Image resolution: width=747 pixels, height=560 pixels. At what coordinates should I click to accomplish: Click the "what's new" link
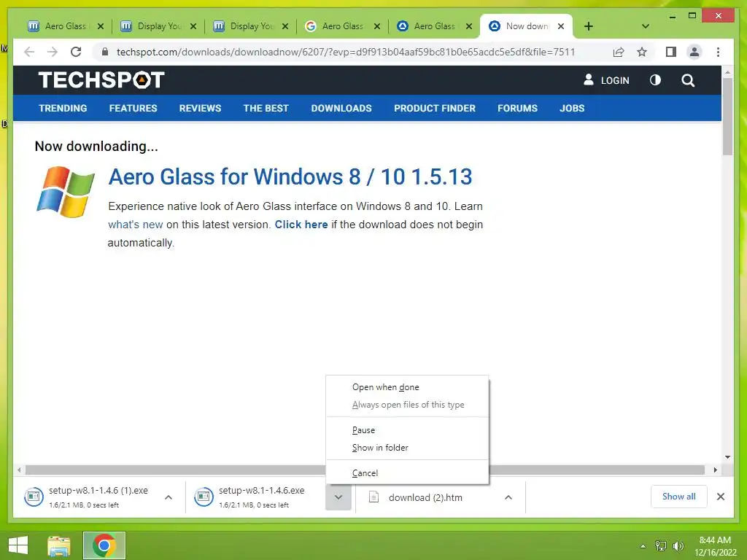[x=135, y=225]
